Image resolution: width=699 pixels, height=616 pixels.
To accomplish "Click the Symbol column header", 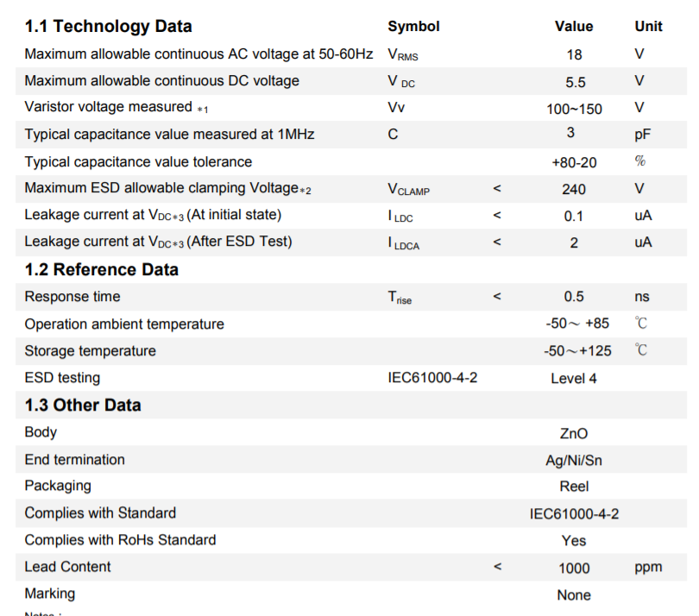I will point(413,27).
